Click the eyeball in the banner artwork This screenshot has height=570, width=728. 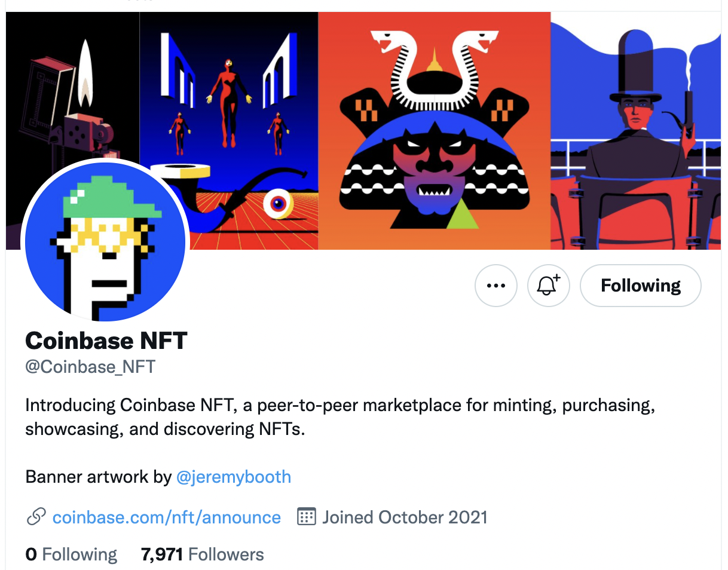pos(278,204)
